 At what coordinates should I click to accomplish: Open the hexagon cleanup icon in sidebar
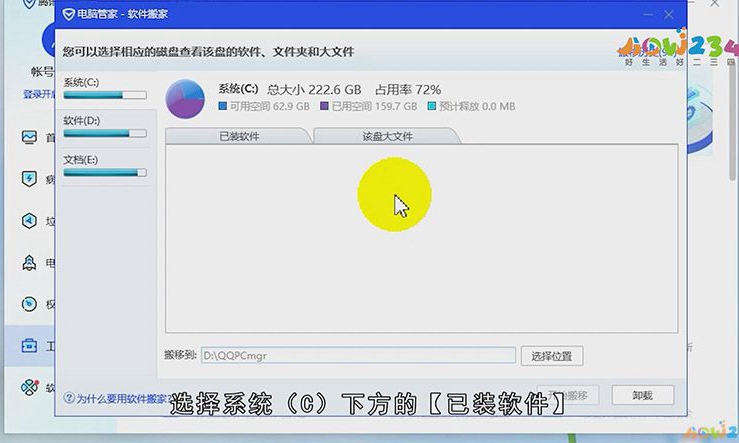(x=29, y=221)
